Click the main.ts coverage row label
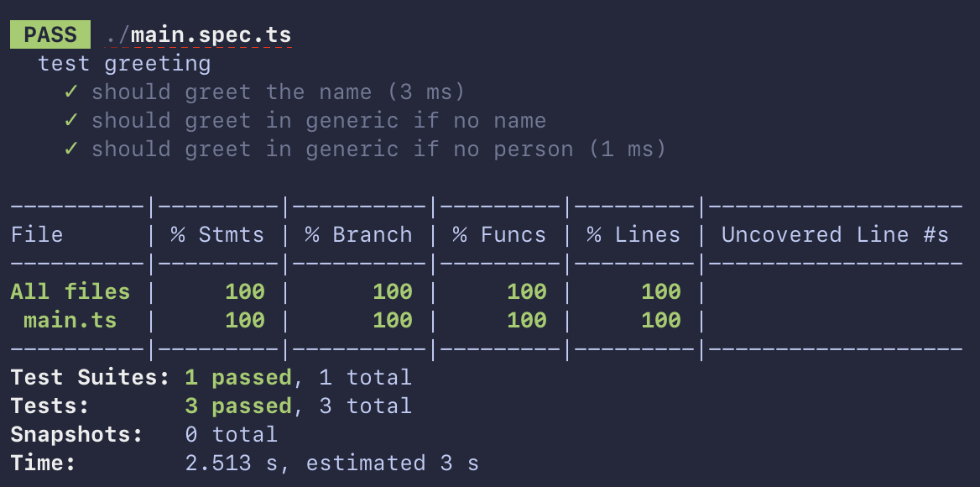Image resolution: width=980 pixels, height=487 pixels. (70, 321)
